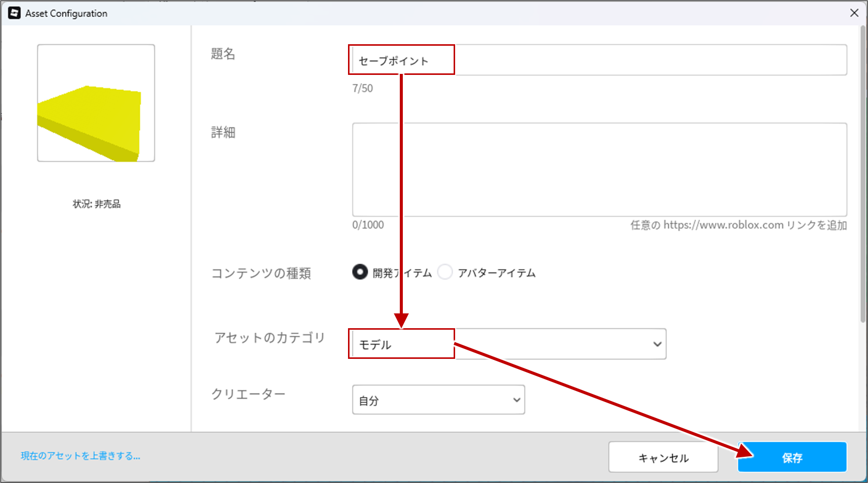
Task: Click the クリエーター label
Action: coord(248,394)
